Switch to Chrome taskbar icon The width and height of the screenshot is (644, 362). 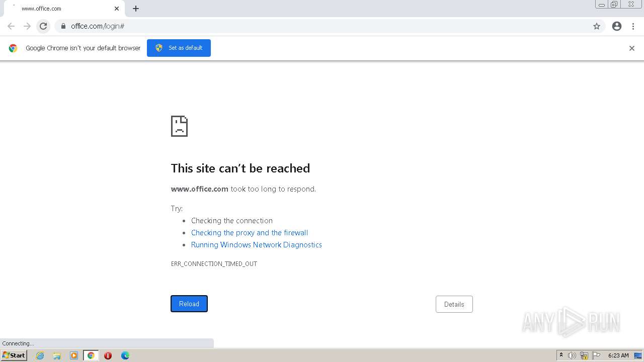(91, 355)
